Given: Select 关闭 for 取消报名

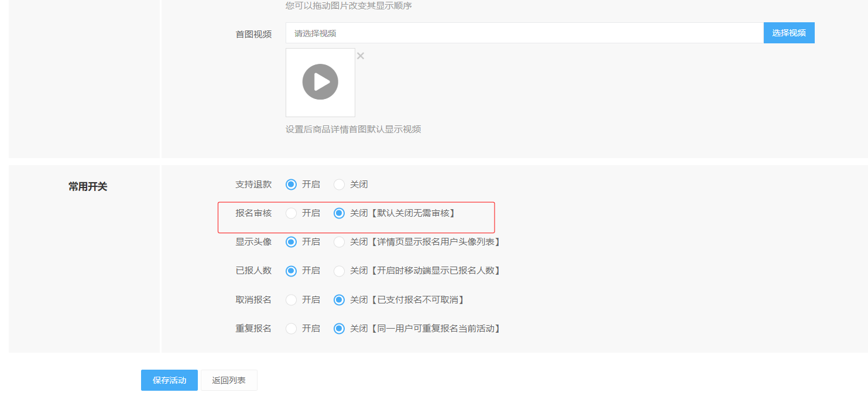Looking at the screenshot, I should [339, 300].
